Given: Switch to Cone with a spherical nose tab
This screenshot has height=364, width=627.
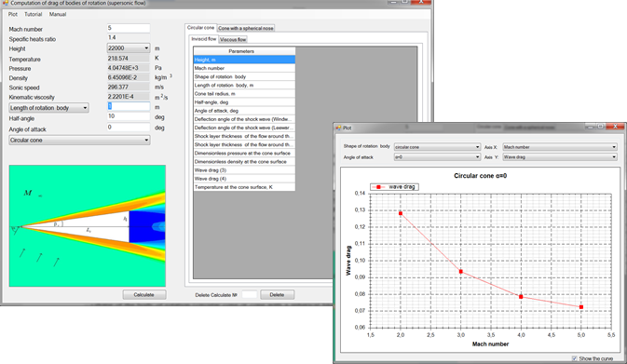Looking at the screenshot, I should (x=246, y=28).
